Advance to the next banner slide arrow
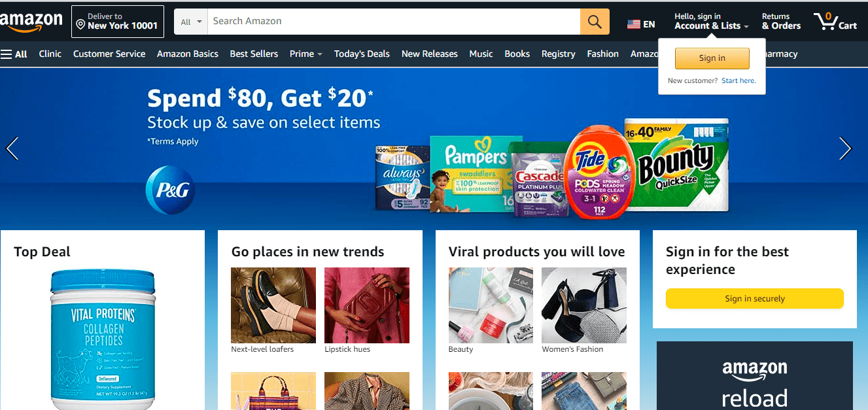 click(845, 148)
